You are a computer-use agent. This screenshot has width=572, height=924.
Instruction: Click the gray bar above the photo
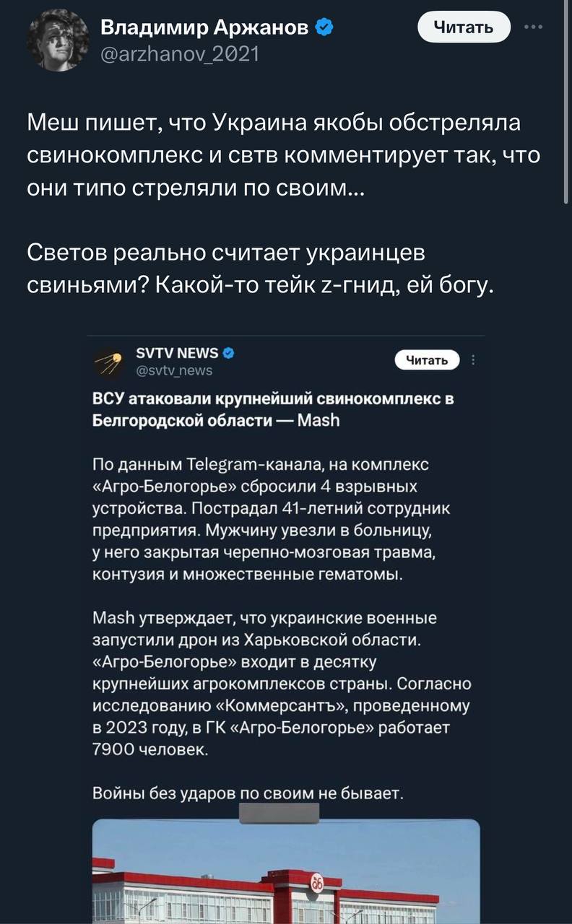click(x=279, y=813)
